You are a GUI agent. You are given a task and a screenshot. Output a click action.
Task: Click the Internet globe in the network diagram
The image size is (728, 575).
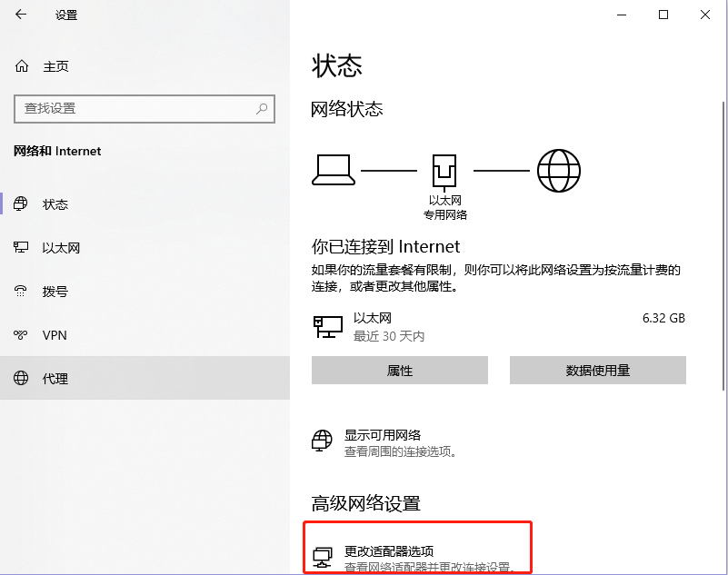pos(559,170)
